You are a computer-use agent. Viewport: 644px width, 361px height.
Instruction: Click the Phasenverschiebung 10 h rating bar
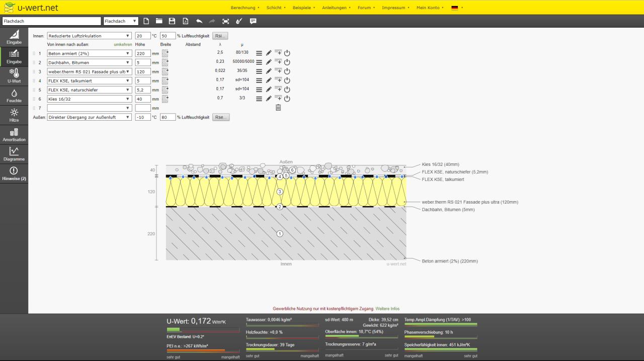[441, 337]
